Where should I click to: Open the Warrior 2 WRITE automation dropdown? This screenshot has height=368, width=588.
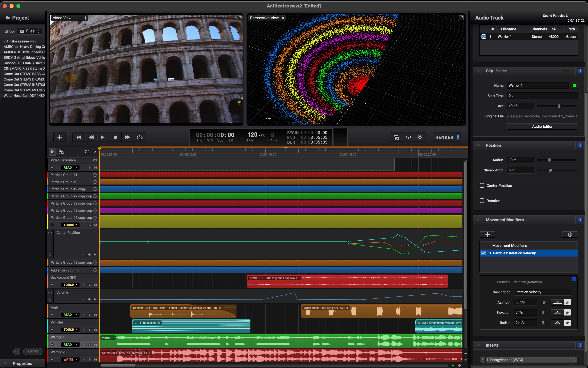(x=70, y=360)
